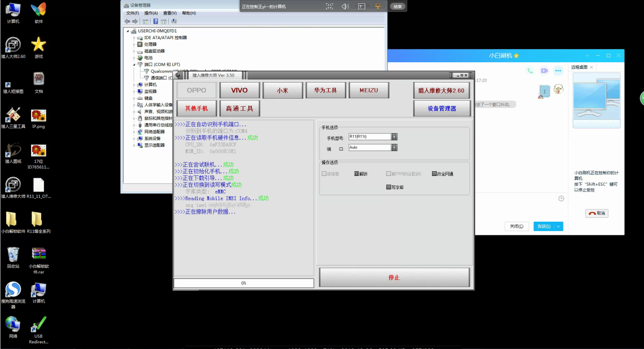
Task: Click Device Manager help toolbar icon
Action: coord(156,21)
